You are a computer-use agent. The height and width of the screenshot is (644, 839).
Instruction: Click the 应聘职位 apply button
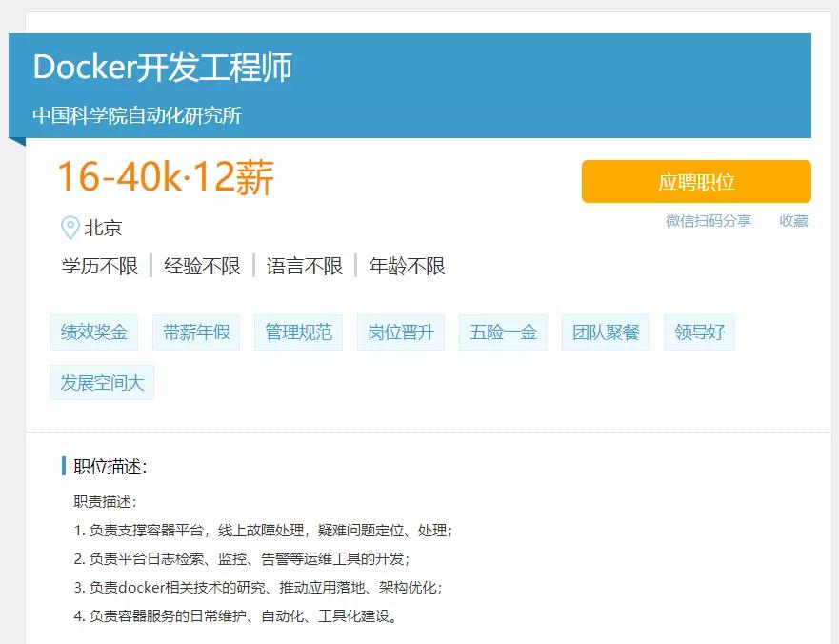click(696, 182)
